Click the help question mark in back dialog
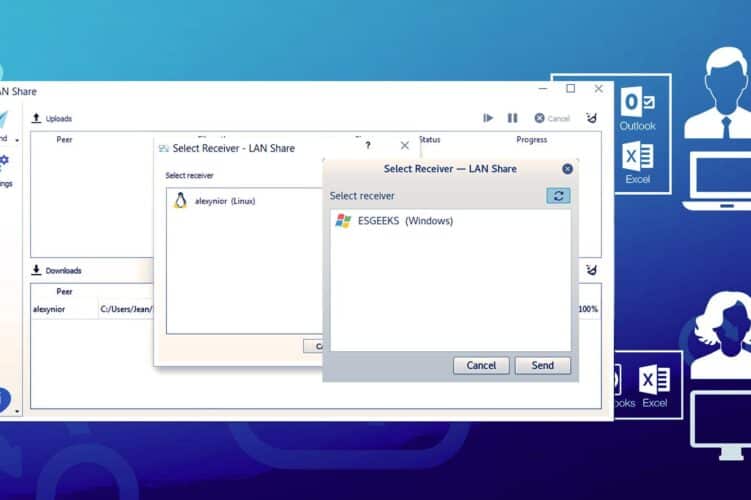This screenshot has height=500, width=751. pos(368,145)
